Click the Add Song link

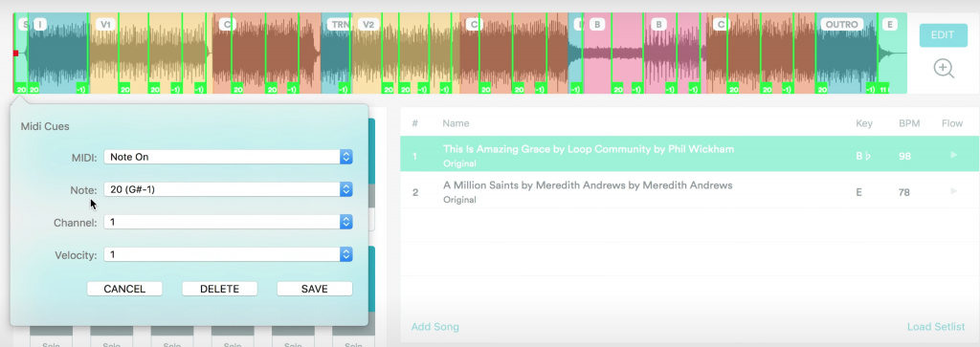(435, 327)
